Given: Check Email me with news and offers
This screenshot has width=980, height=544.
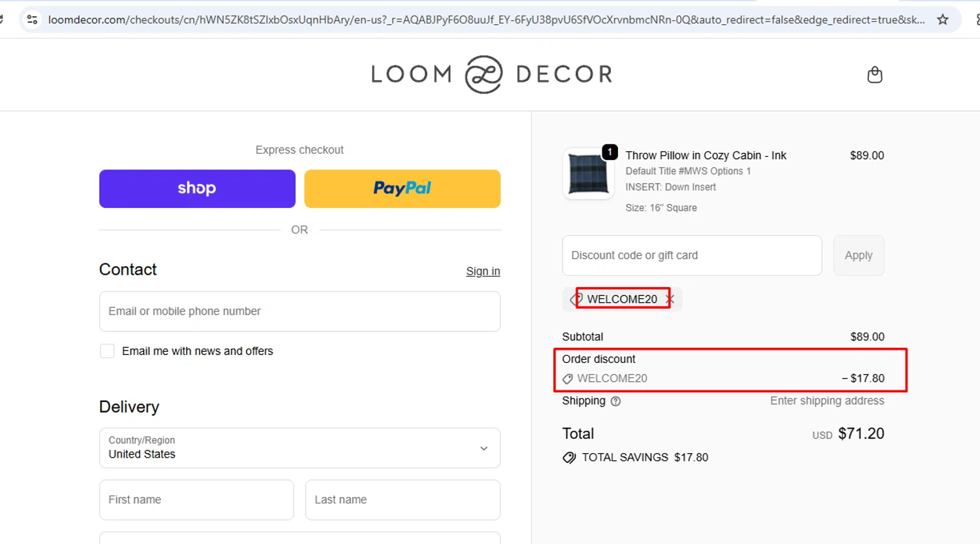Looking at the screenshot, I should click(107, 351).
